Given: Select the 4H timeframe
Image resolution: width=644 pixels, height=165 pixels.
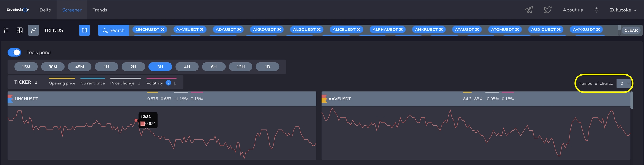Looking at the screenshot, I should [187, 67].
